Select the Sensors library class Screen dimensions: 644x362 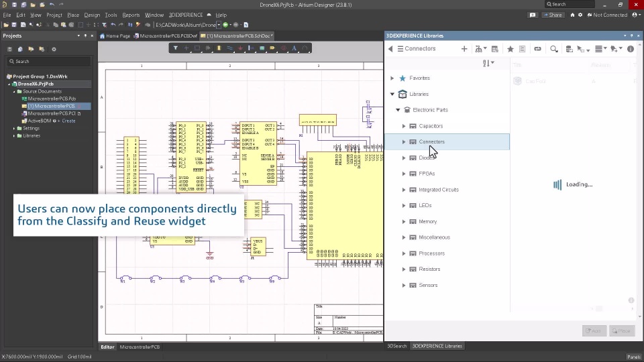[x=428, y=286]
